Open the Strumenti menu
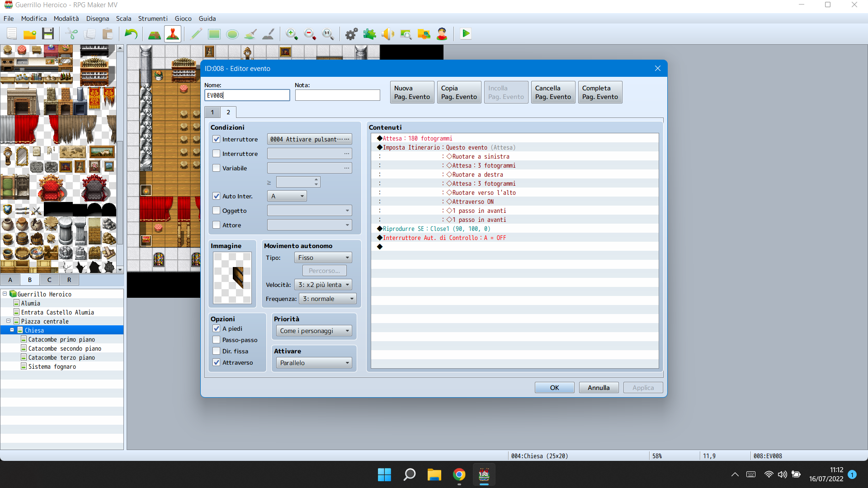 pyautogui.click(x=152, y=19)
